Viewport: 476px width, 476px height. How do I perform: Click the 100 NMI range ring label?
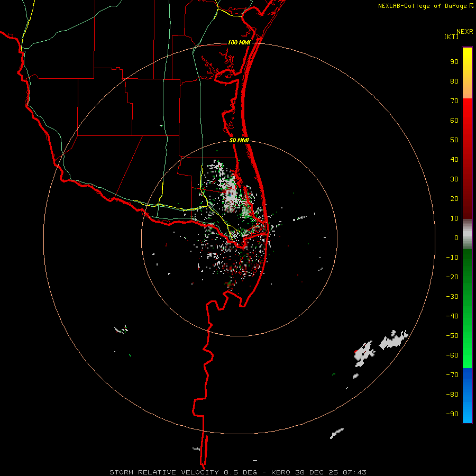239,42
